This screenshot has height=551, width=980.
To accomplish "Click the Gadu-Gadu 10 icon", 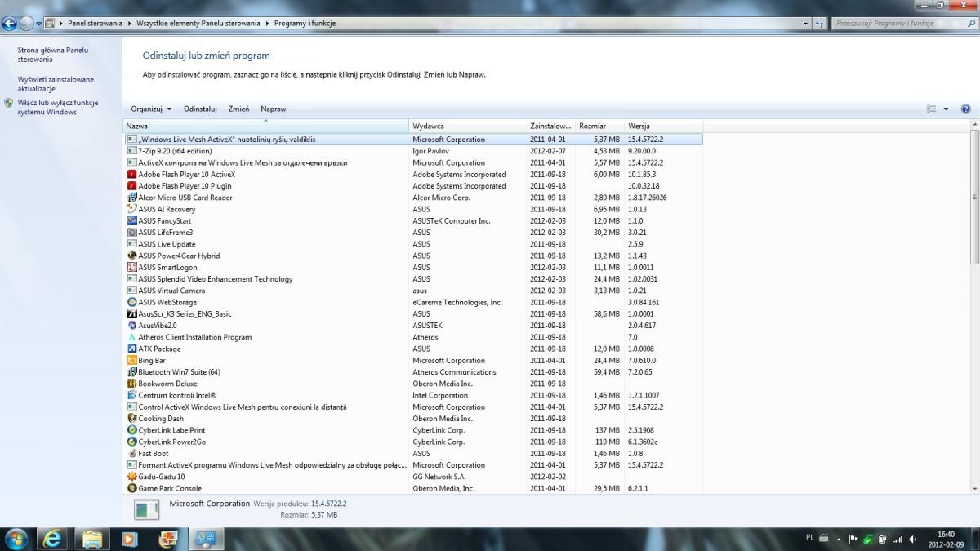I will (x=131, y=477).
